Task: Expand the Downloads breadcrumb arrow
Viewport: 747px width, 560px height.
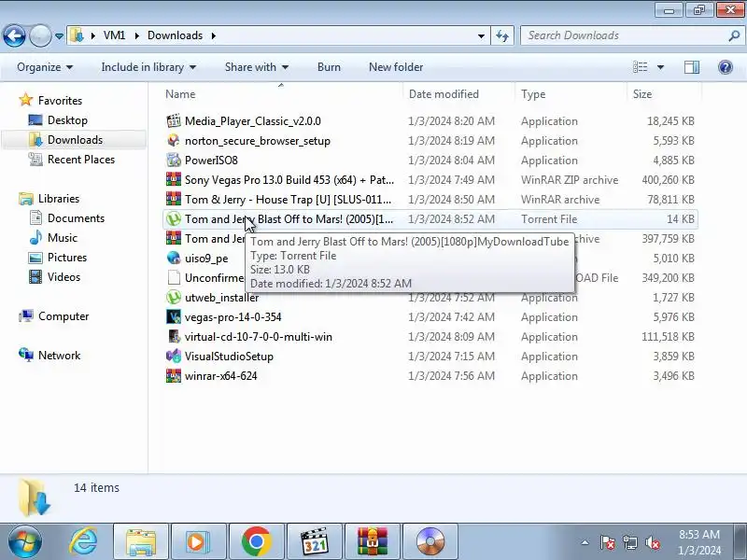Action: tap(214, 35)
